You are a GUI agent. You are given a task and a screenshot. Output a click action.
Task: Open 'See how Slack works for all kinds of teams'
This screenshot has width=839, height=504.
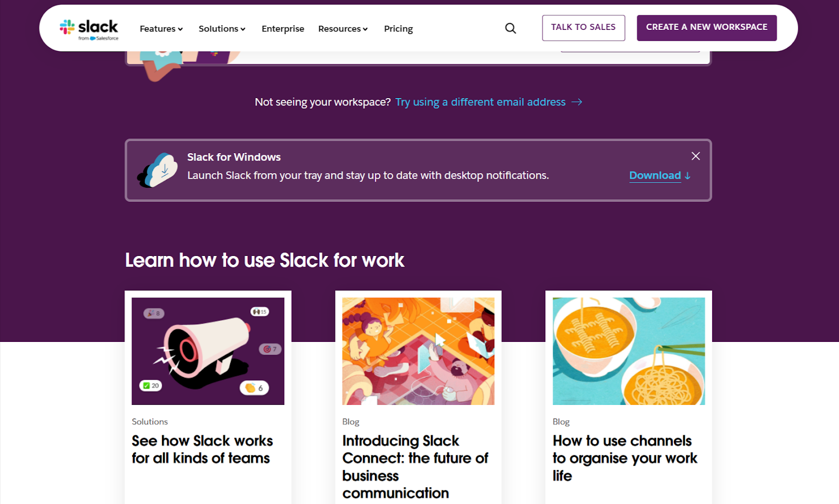click(202, 449)
